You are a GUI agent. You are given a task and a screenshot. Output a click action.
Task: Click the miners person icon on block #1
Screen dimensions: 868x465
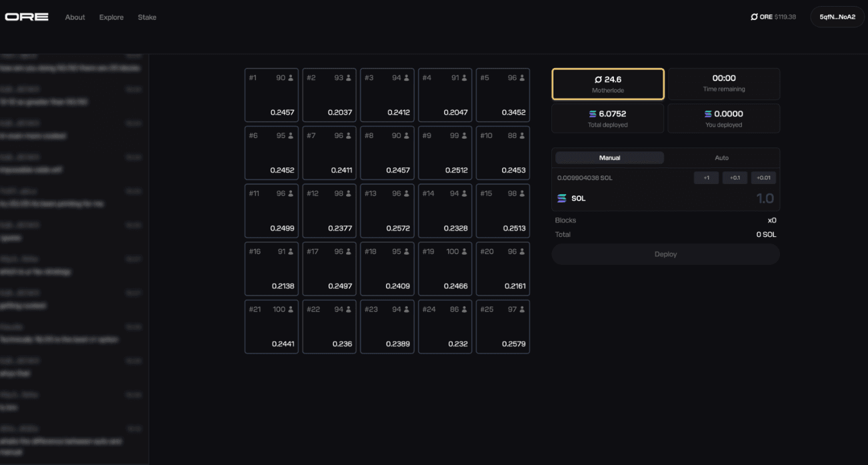(291, 78)
